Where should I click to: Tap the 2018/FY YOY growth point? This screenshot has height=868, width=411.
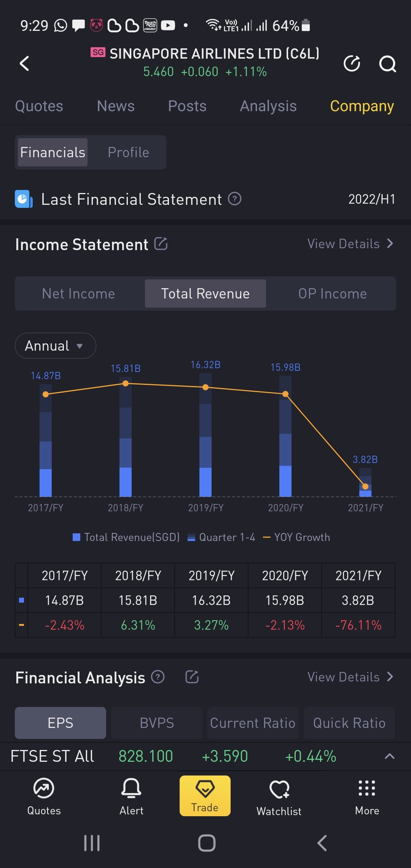click(126, 383)
